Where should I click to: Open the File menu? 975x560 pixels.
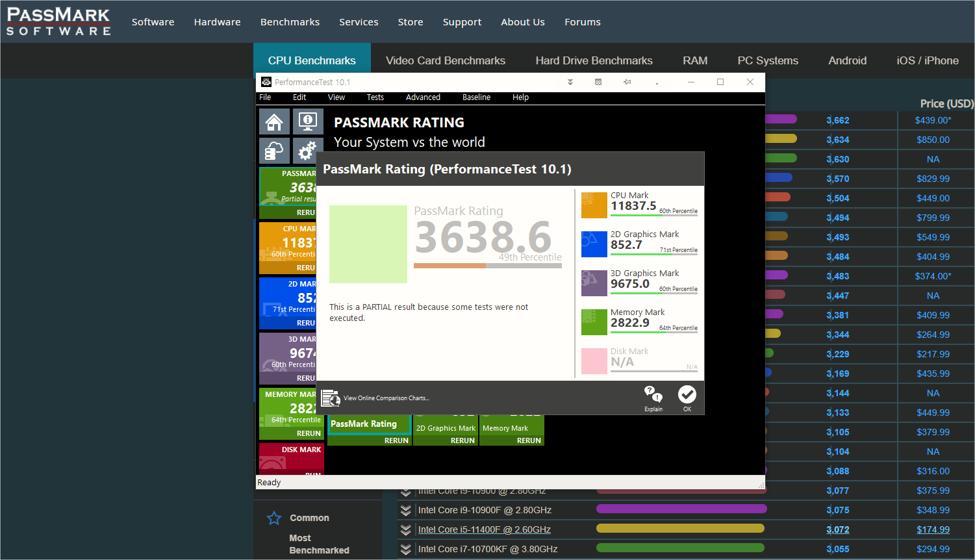pyautogui.click(x=265, y=97)
